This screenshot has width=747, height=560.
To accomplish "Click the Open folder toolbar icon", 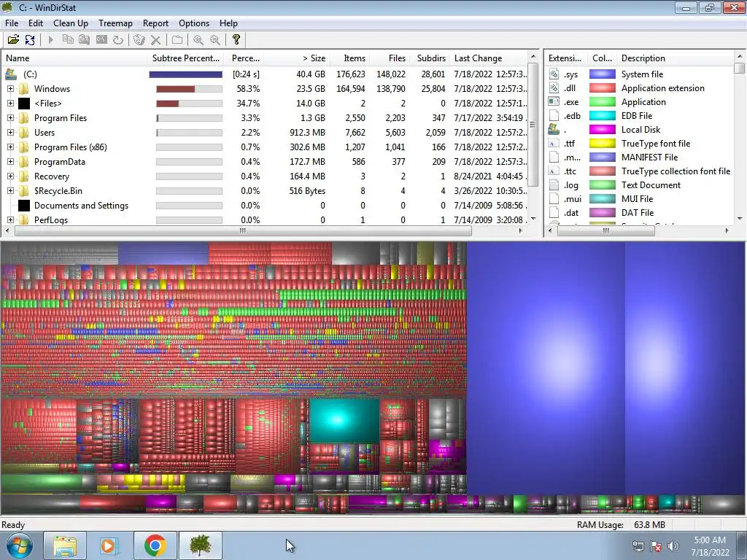I will (13, 40).
